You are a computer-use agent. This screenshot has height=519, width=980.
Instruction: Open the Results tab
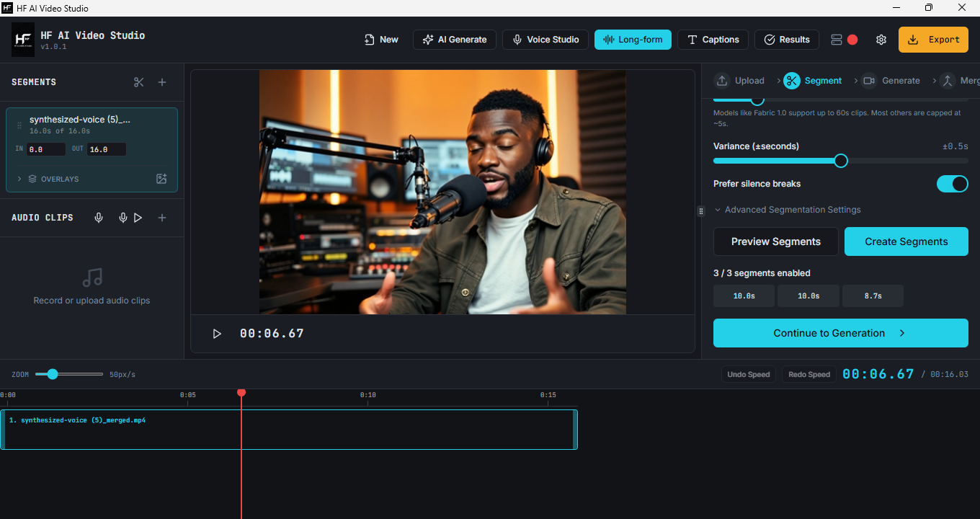tap(787, 40)
